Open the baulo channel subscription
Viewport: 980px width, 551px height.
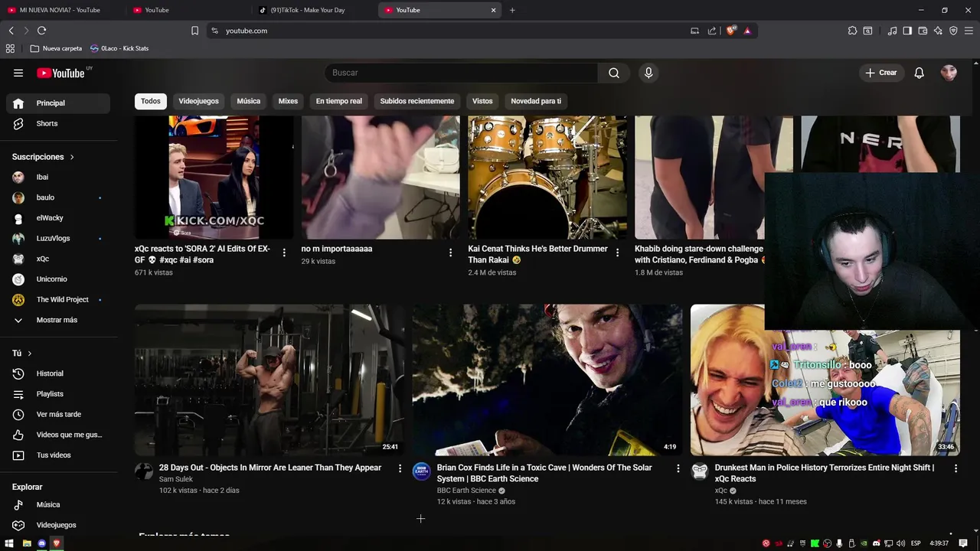tap(58, 197)
